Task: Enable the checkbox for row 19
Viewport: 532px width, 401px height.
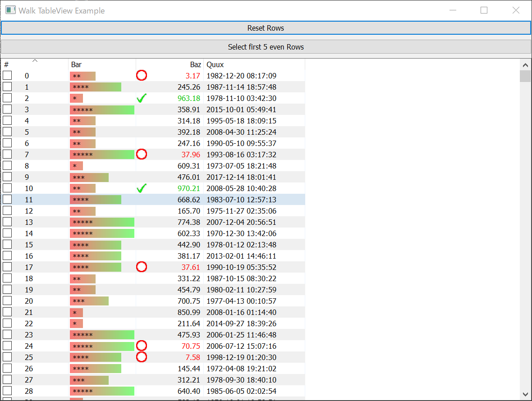Action: tap(7, 289)
